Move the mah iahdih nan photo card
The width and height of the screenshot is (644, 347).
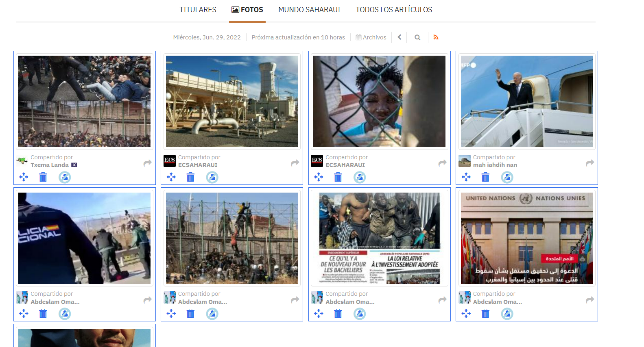click(466, 177)
